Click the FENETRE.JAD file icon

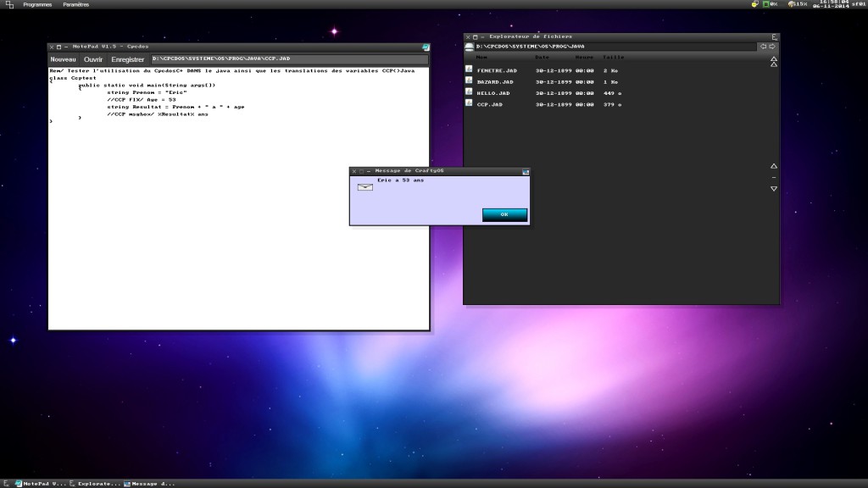pyautogui.click(x=469, y=69)
